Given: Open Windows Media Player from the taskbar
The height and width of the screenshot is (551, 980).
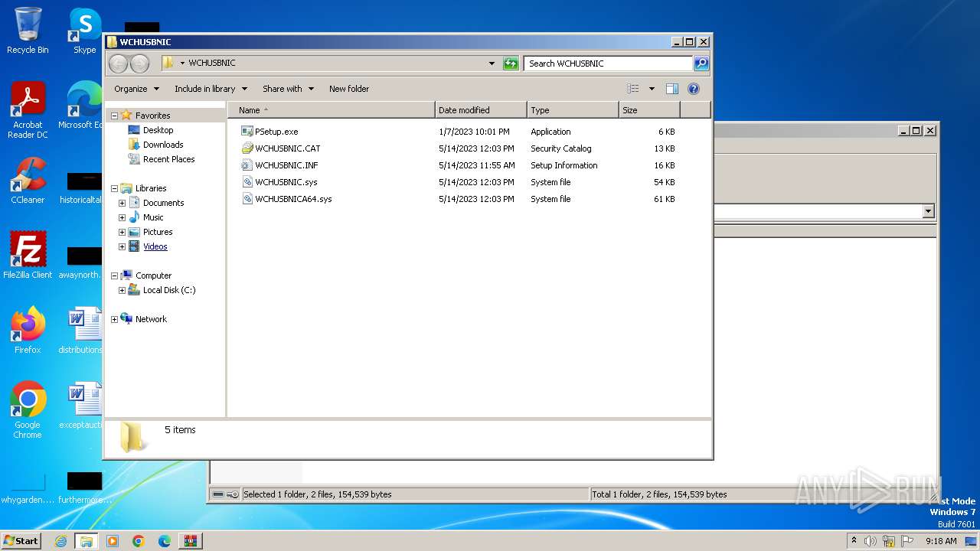Looking at the screenshot, I should coord(113,541).
